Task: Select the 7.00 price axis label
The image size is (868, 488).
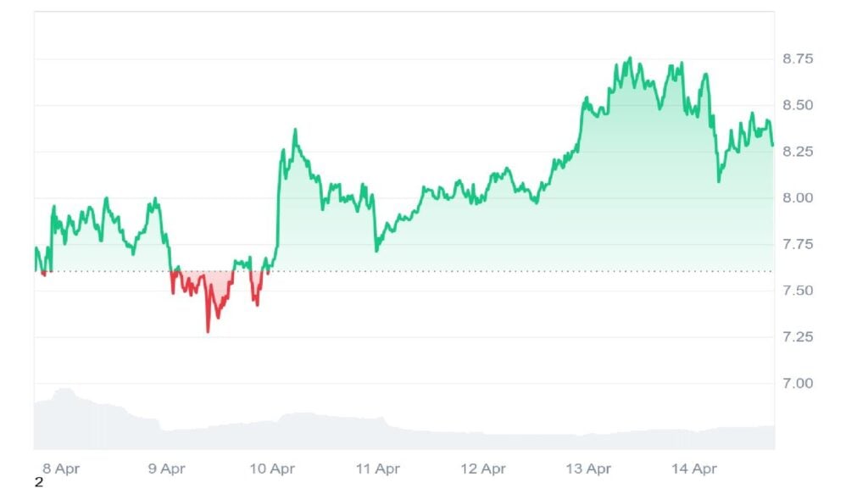Action: [798, 384]
